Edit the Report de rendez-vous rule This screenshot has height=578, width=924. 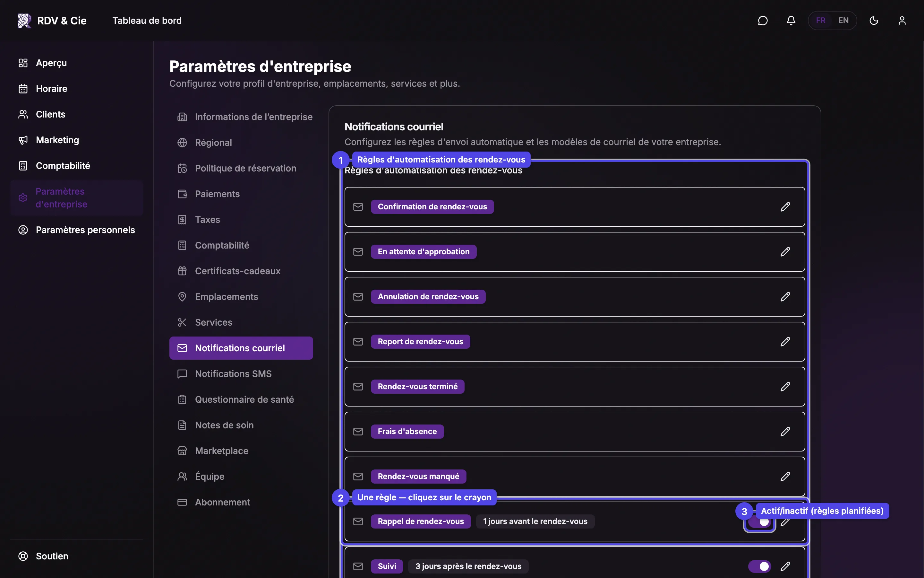point(785,342)
